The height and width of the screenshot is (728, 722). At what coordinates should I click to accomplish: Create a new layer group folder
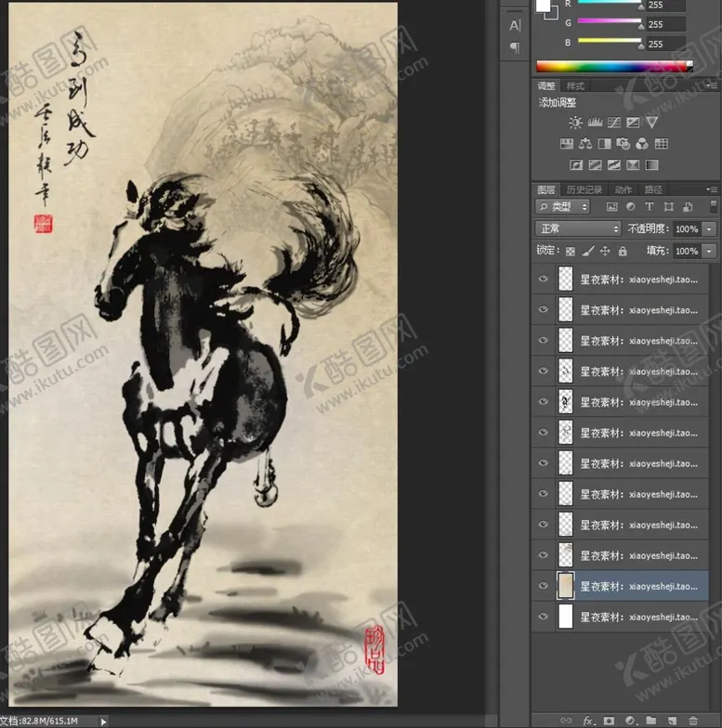650,721
